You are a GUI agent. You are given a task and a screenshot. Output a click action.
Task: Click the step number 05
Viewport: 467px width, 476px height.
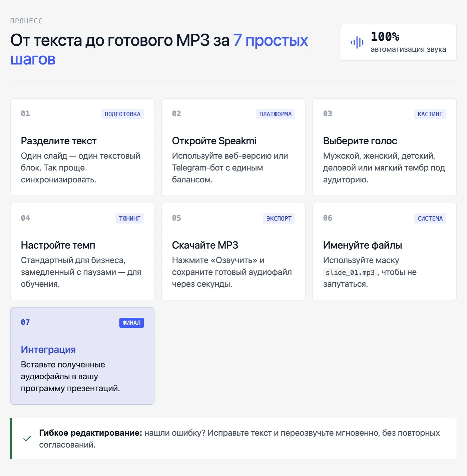click(x=176, y=218)
